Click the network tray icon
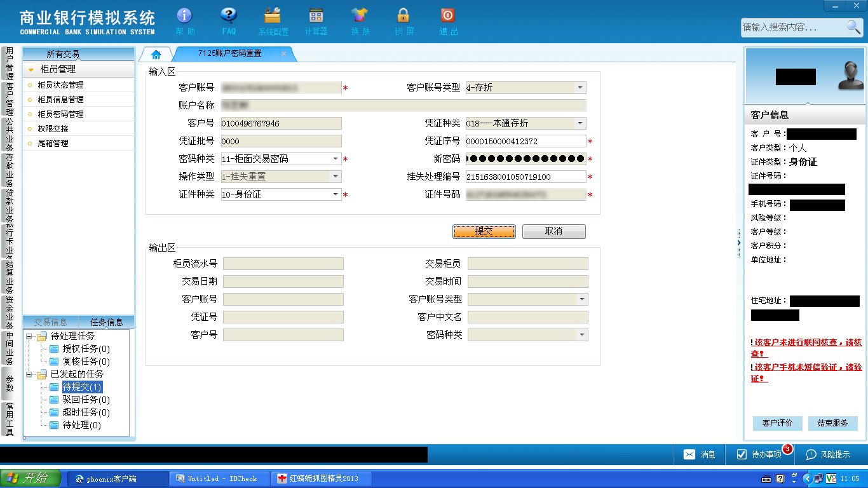The width and height of the screenshot is (868, 488). coord(818,478)
